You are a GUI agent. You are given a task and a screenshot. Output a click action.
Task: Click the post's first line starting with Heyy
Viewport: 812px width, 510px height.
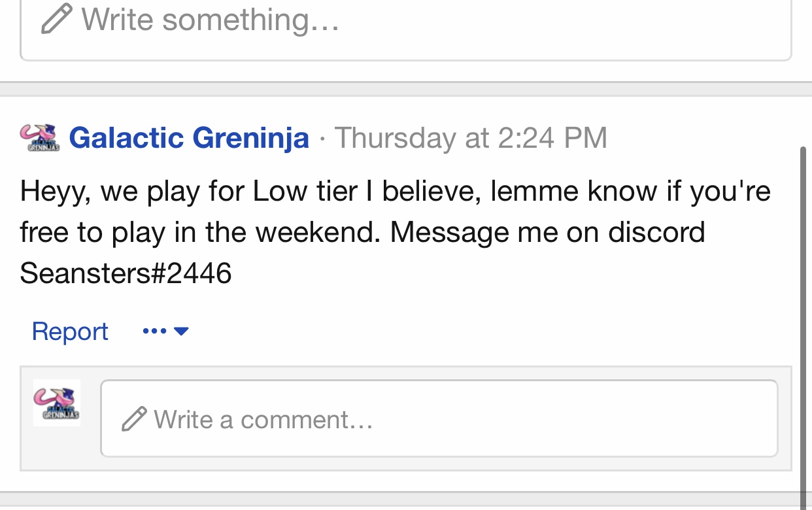[x=395, y=192]
